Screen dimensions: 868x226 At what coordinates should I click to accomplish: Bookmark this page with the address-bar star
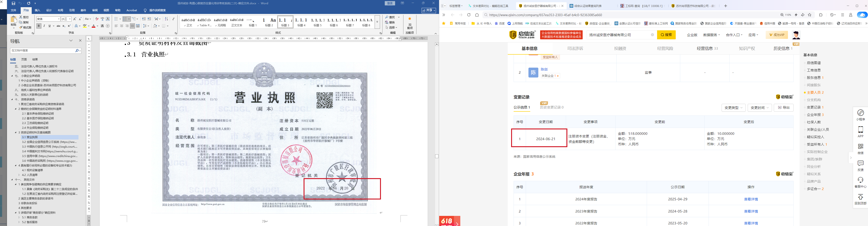tap(810, 15)
